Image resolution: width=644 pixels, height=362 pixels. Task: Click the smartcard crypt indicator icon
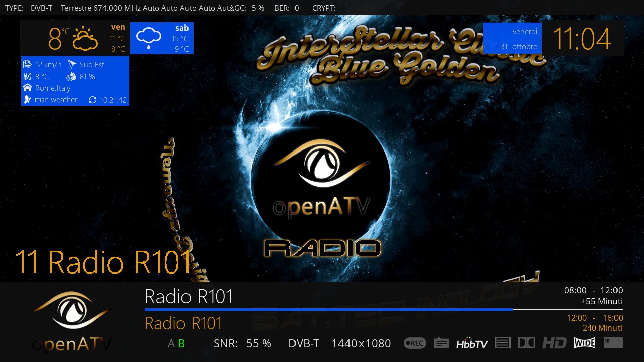click(x=613, y=343)
